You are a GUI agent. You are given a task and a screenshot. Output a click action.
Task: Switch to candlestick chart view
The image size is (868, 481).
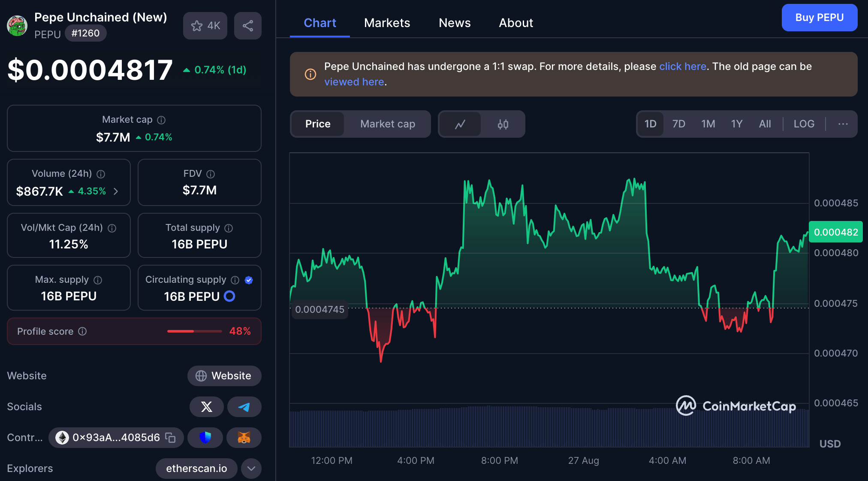tap(503, 124)
